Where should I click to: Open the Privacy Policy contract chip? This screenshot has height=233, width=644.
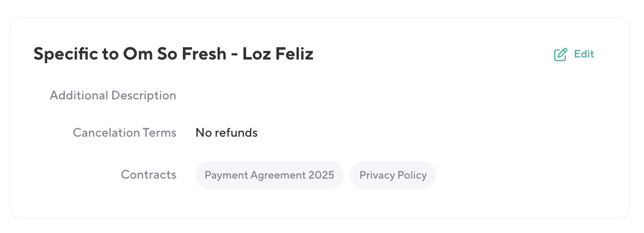pyautogui.click(x=393, y=175)
